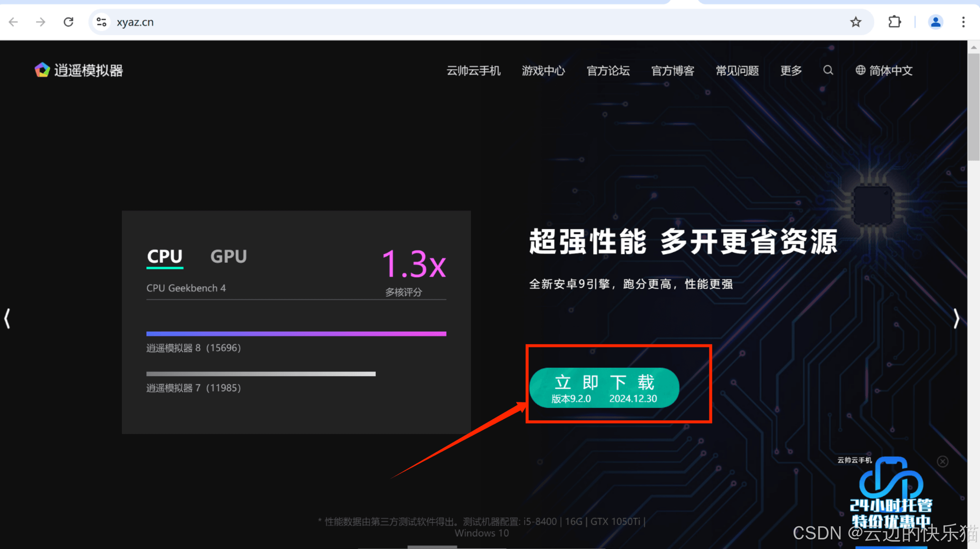980x549 pixels.
Task: Open the 云帅云手机 cloud phone promo
Action: (x=890, y=493)
